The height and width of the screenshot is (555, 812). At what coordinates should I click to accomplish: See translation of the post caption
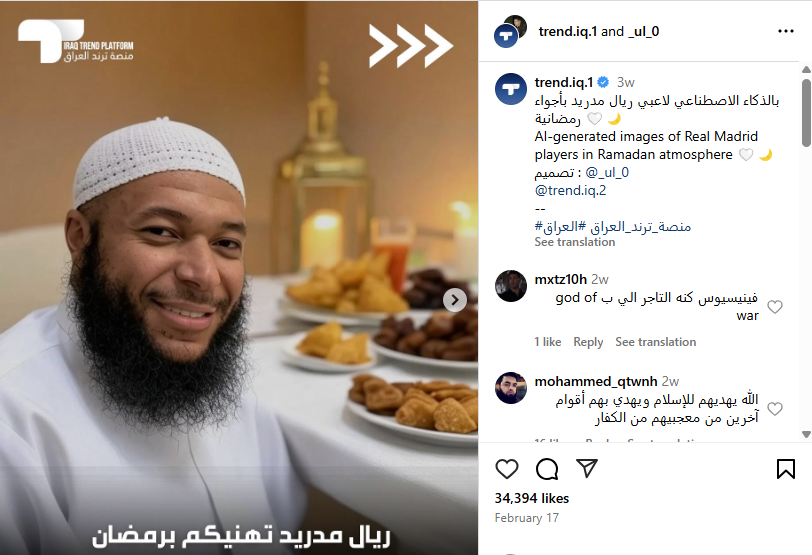tap(575, 242)
